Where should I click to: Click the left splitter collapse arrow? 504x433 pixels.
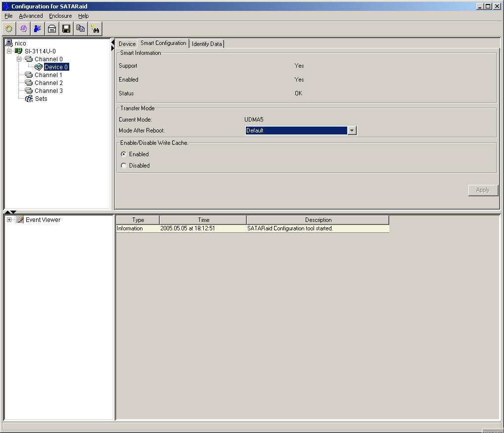112,43
